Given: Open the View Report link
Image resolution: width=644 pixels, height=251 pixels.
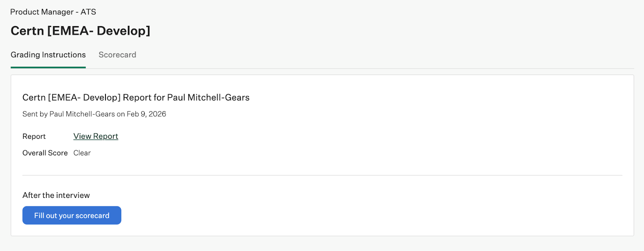Looking at the screenshot, I should coord(96,136).
